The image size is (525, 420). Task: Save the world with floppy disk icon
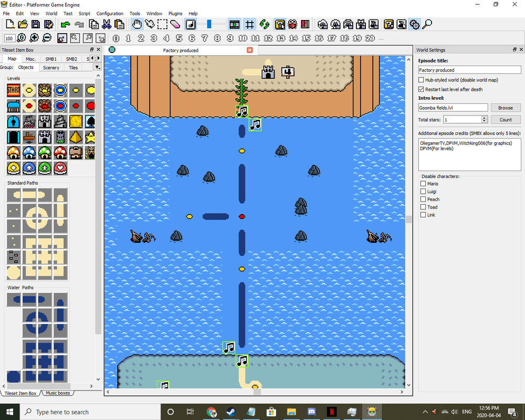[36, 25]
